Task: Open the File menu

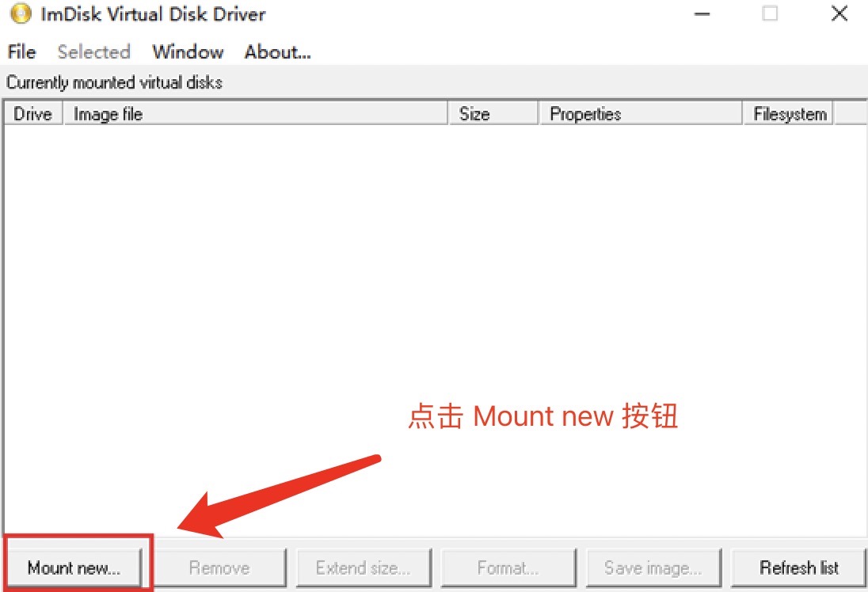Action: 21,52
